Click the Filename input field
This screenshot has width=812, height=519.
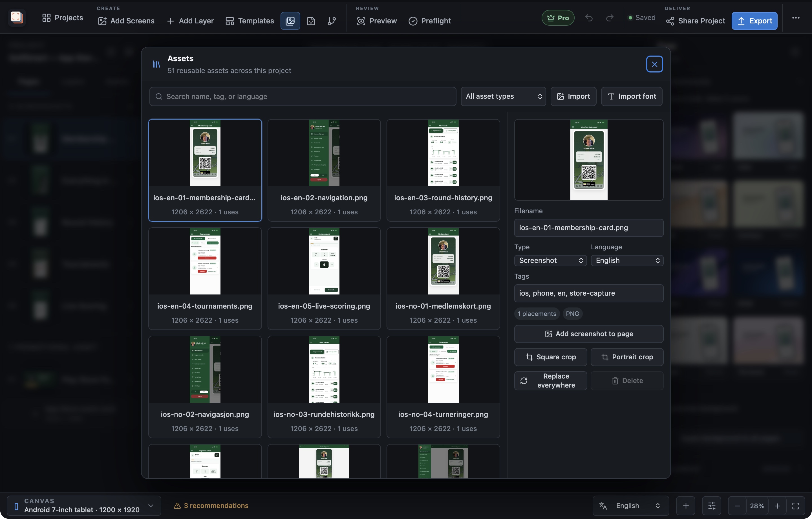point(589,228)
